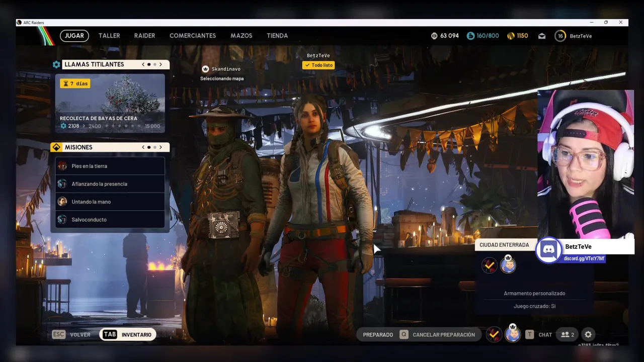The image size is (644, 362).
Task: Go to next Llamas Titilantes page
Action: tap(160, 64)
